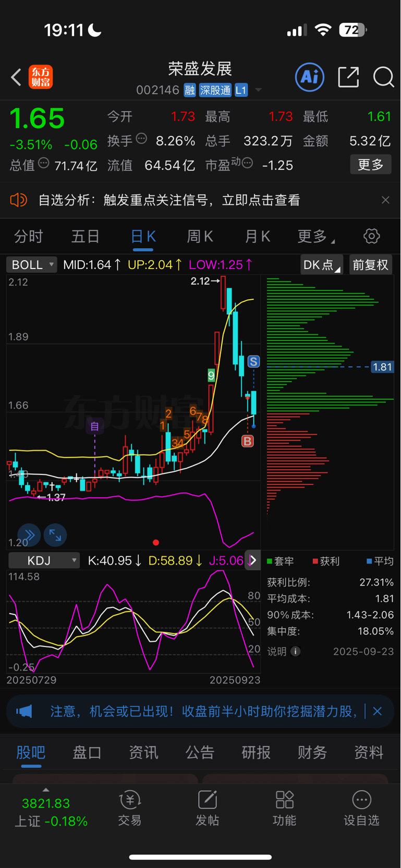Tap the B buy signal marker

click(x=248, y=441)
